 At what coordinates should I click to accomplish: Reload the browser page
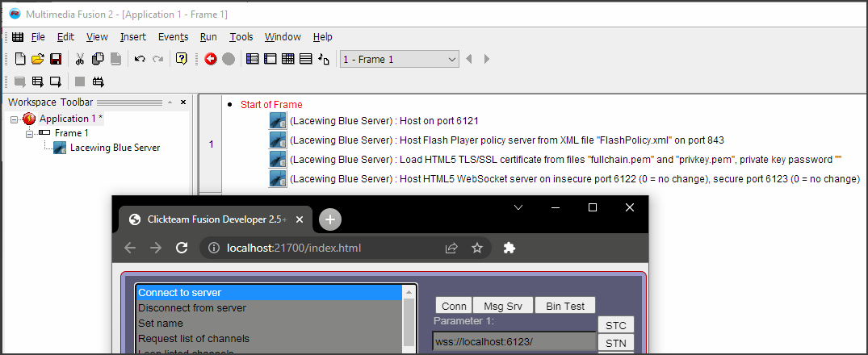182,248
